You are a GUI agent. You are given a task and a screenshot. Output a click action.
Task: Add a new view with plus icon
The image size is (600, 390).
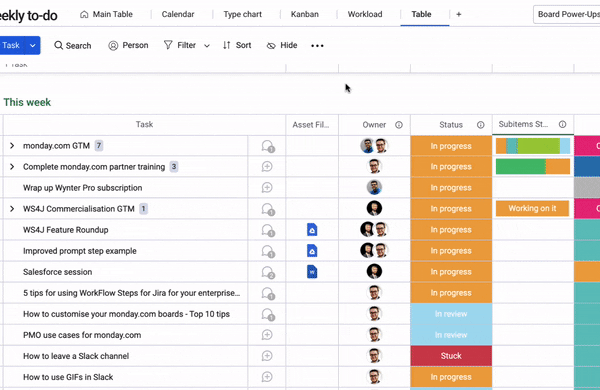458,14
